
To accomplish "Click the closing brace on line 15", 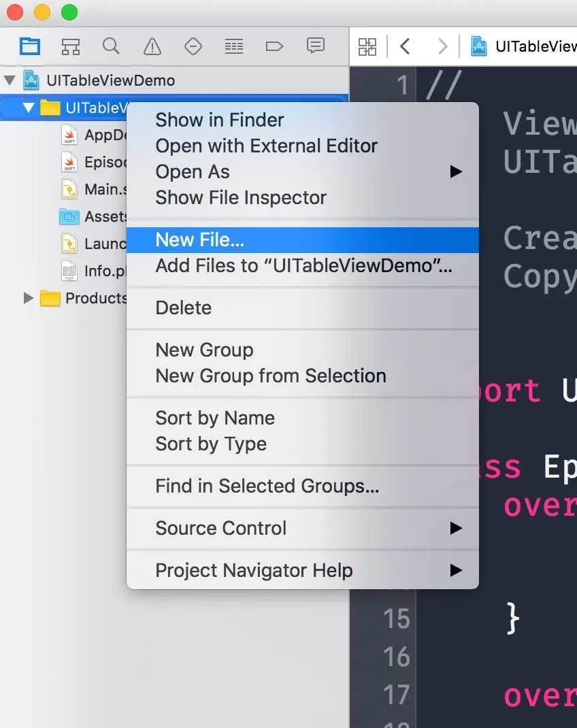I will coord(512,619).
